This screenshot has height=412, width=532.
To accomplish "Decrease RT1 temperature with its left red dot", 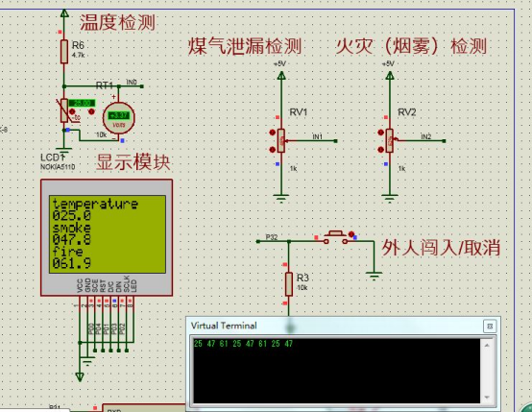I will tap(72, 111).
